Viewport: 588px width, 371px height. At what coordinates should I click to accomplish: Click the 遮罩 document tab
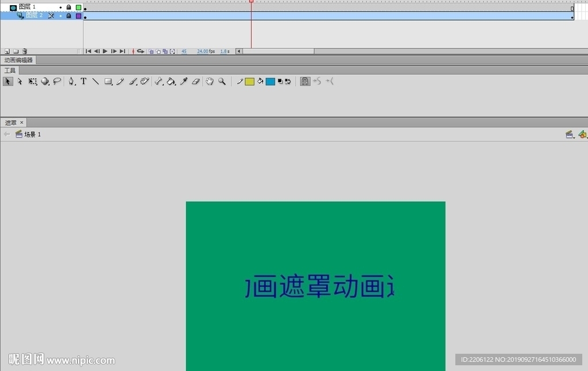(x=10, y=122)
